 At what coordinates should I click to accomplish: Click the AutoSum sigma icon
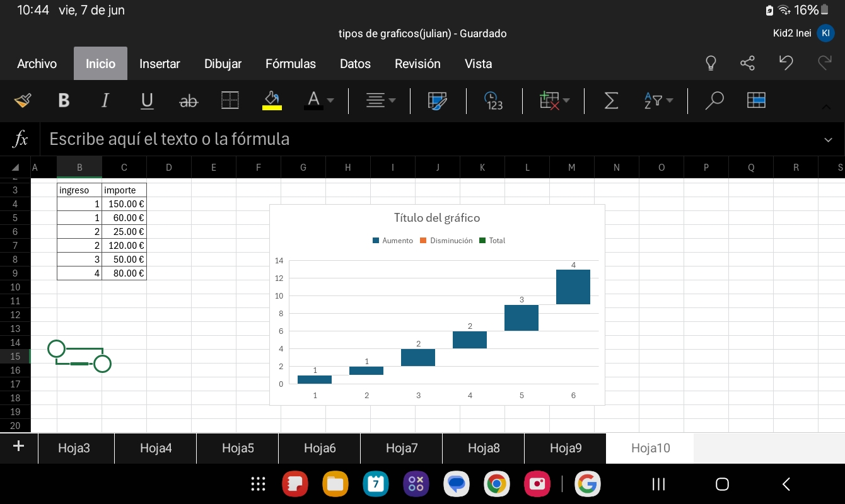(x=611, y=100)
